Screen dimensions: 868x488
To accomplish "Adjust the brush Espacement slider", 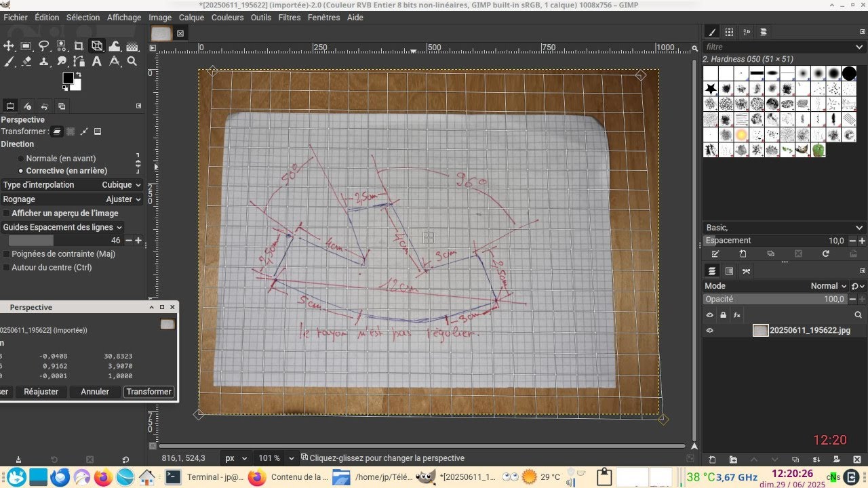I will tap(774, 241).
